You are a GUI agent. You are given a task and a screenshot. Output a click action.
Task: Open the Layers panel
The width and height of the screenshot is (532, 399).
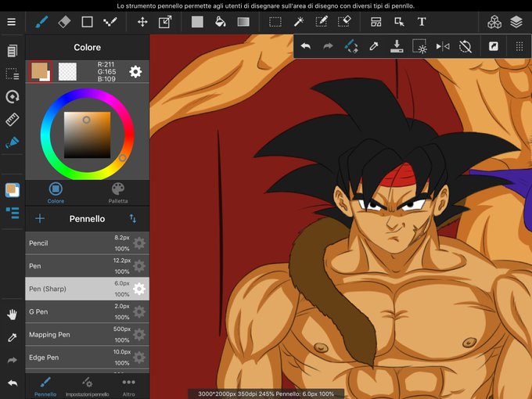point(516,22)
